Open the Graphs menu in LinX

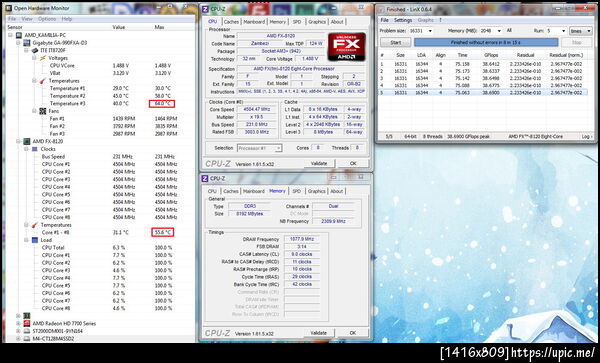pos(426,20)
